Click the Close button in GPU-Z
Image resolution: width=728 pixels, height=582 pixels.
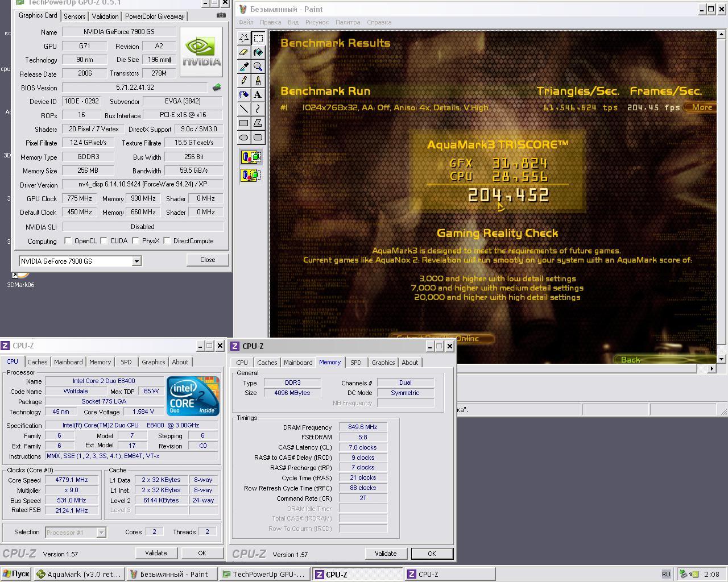208,260
